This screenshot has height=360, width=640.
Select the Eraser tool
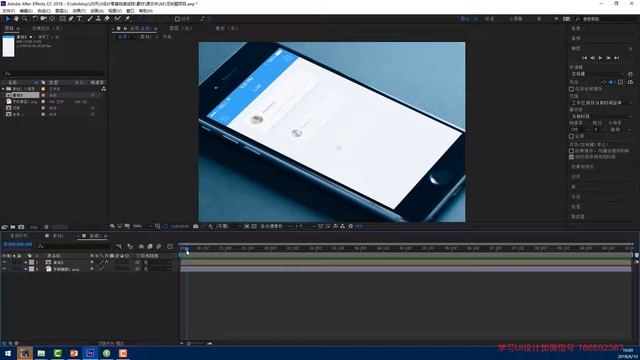tap(107, 19)
